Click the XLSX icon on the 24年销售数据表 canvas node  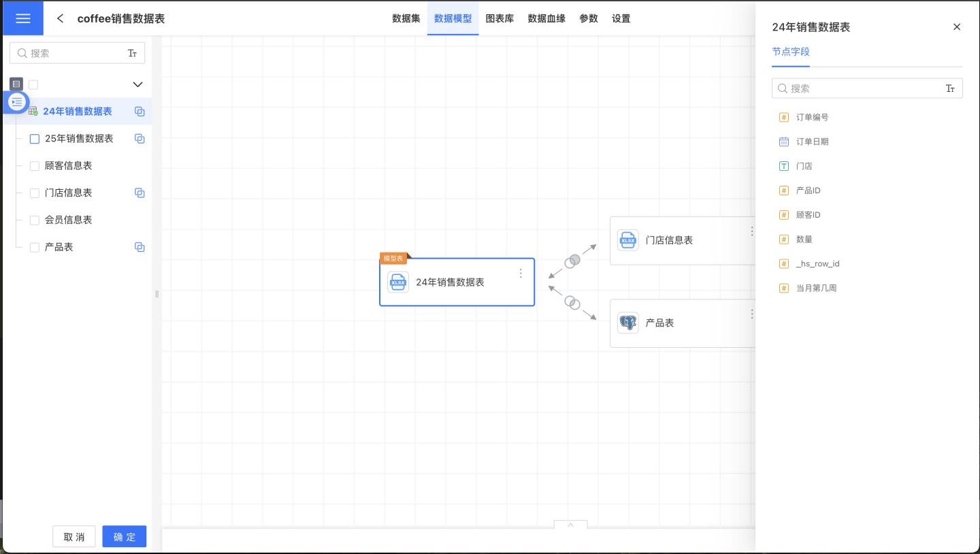(398, 282)
